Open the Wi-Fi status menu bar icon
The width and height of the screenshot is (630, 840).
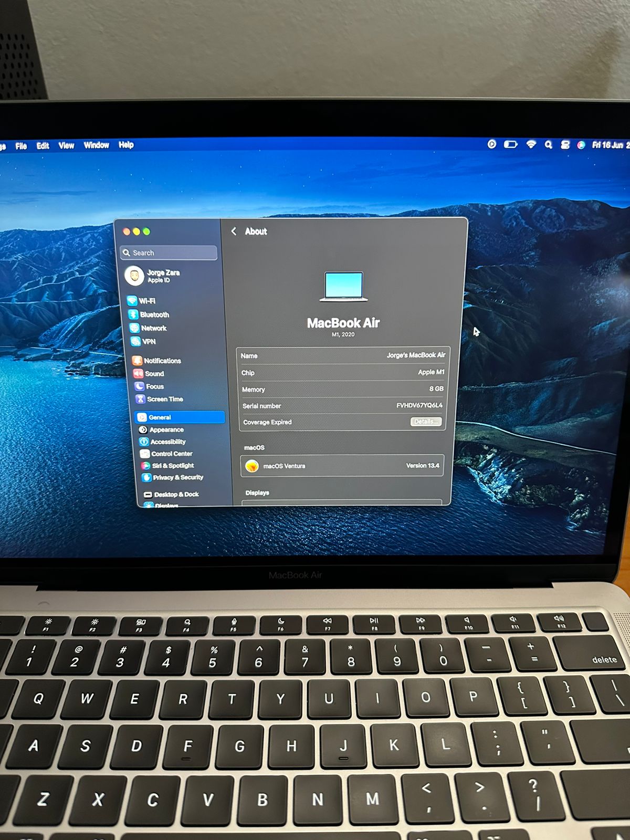[531, 144]
